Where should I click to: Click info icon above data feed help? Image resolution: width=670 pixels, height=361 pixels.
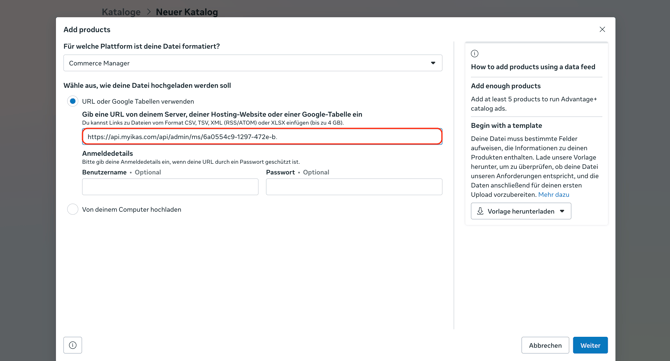pyautogui.click(x=475, y=54)
